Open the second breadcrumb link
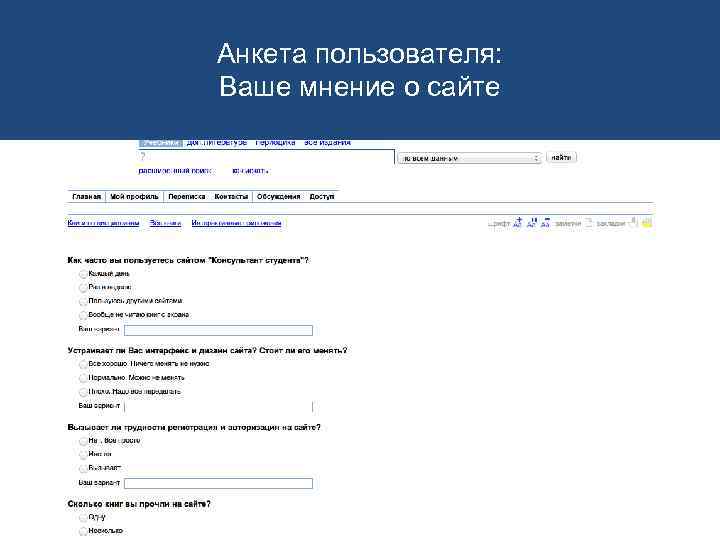Image resolution: width=720 pixels, height=540 pixels. 165,223
